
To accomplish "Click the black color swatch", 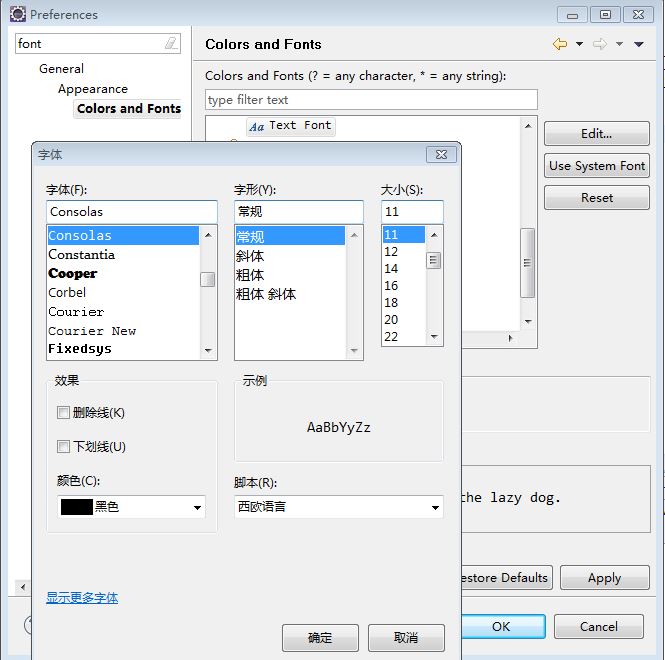I will (x=76, y=507).
